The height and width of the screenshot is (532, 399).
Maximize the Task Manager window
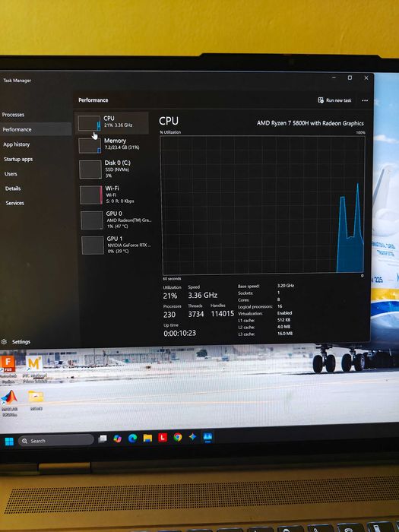pos(350,78)
